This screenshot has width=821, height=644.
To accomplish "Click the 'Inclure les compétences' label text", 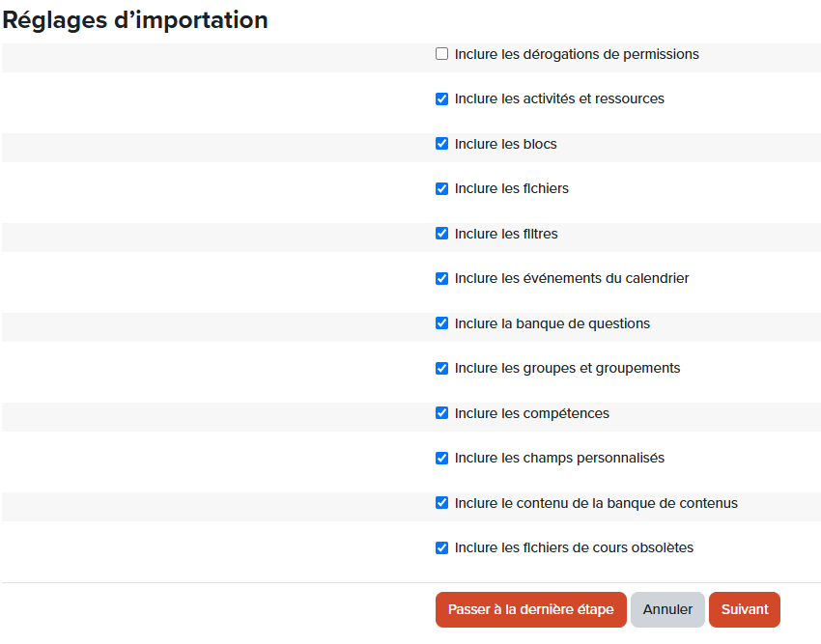I will (x=531, y=413).
